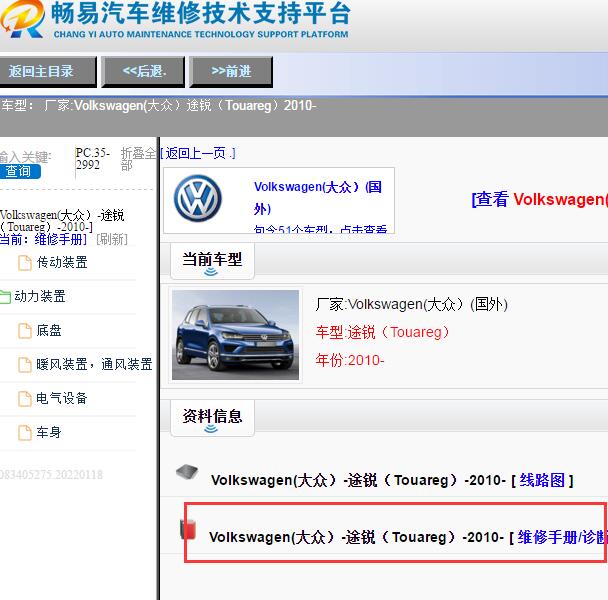Open the 传动装置 tree item
Viewport: 608px width, 600px height.
62,263
